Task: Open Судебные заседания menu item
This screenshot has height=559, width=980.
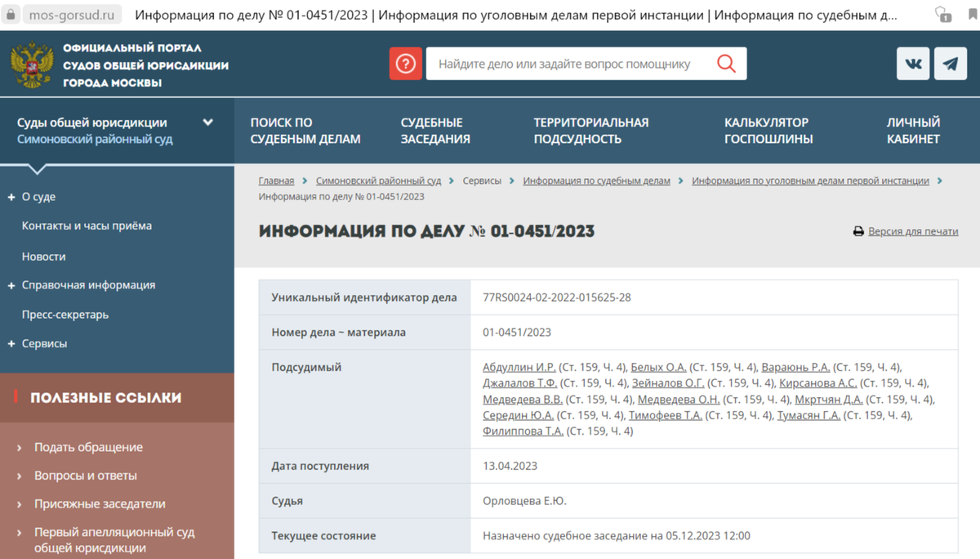Action: 435,131
